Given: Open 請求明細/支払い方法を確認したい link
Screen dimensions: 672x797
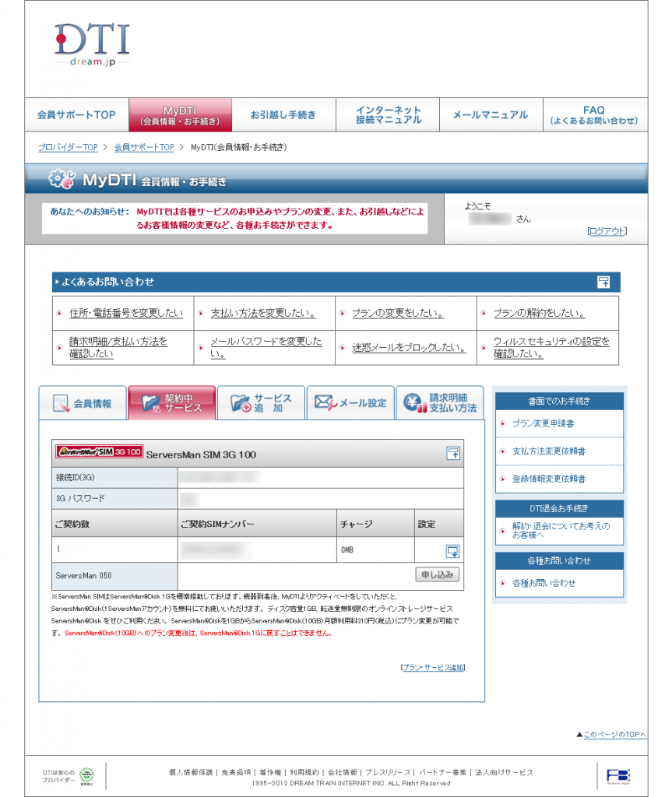Looking at the screenshot, I should [118, 347].
